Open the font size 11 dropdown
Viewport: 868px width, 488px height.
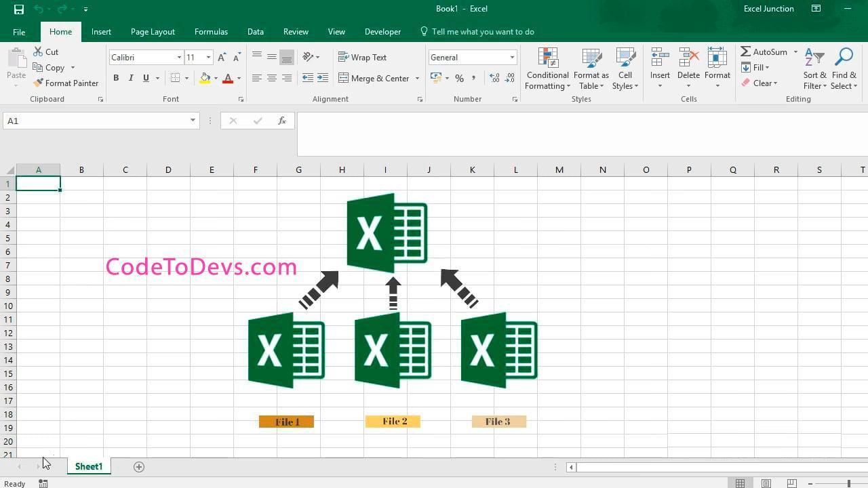pyautogui.click(x=208, y=58)
